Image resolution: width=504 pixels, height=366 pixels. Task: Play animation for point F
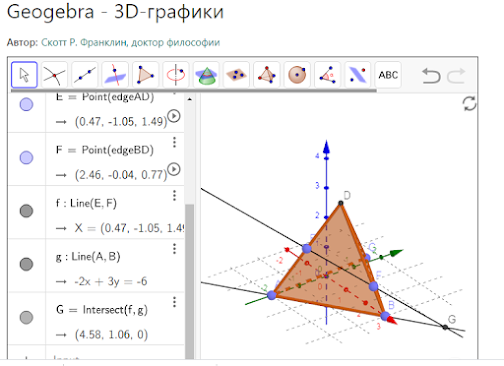tap(174, 169)
